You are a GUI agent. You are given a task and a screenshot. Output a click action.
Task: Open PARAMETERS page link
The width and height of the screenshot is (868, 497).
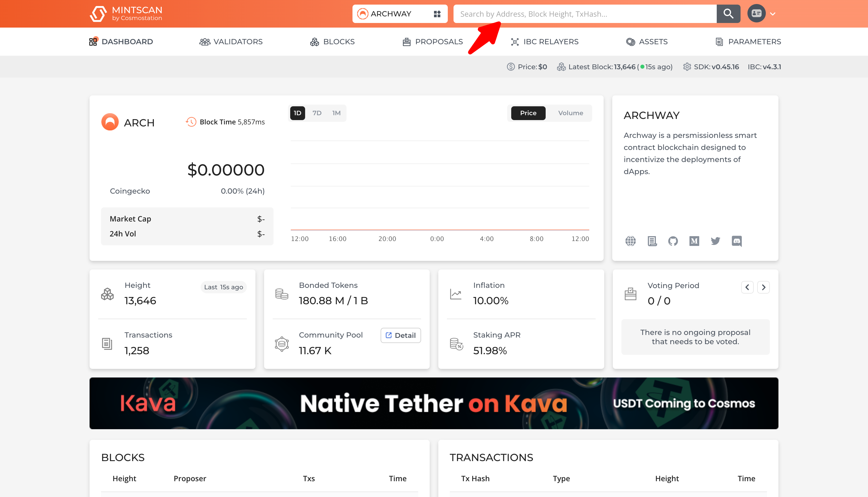tap(748, 42)
